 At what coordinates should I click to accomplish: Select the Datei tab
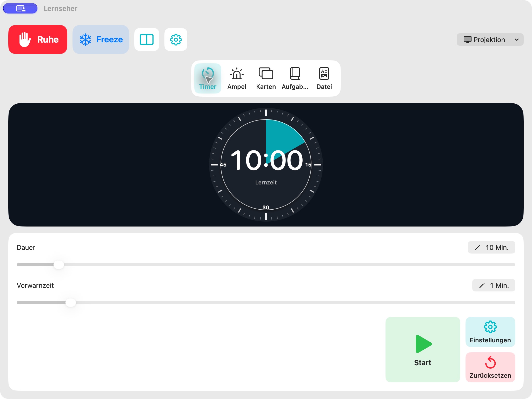324,78
